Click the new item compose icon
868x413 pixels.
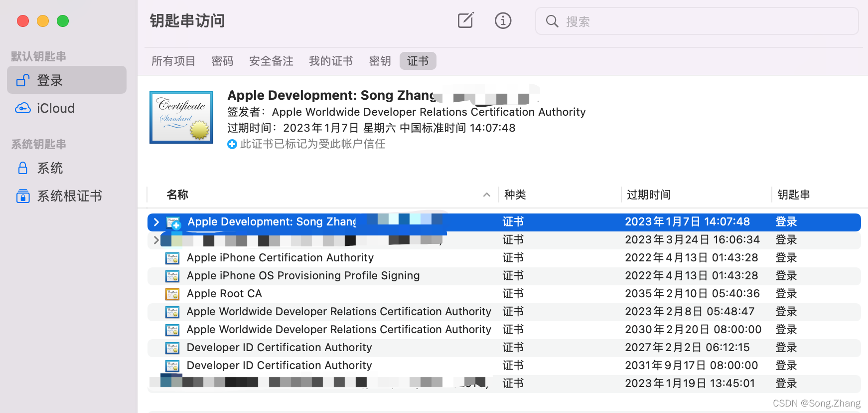coord(465,20)
